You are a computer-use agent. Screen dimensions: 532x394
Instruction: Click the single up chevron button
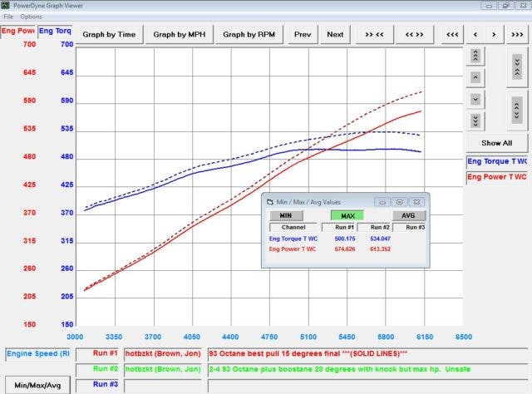point(475,77)
